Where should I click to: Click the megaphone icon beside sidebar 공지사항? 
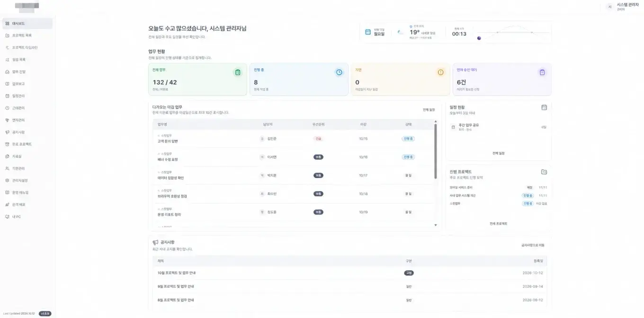pyautogui.click(x=7, y=132)
